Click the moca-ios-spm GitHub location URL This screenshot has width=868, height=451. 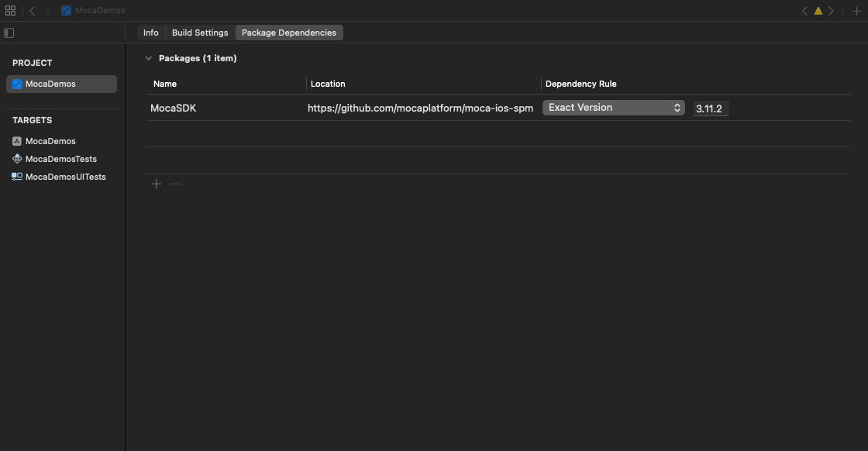coord(420,108)
